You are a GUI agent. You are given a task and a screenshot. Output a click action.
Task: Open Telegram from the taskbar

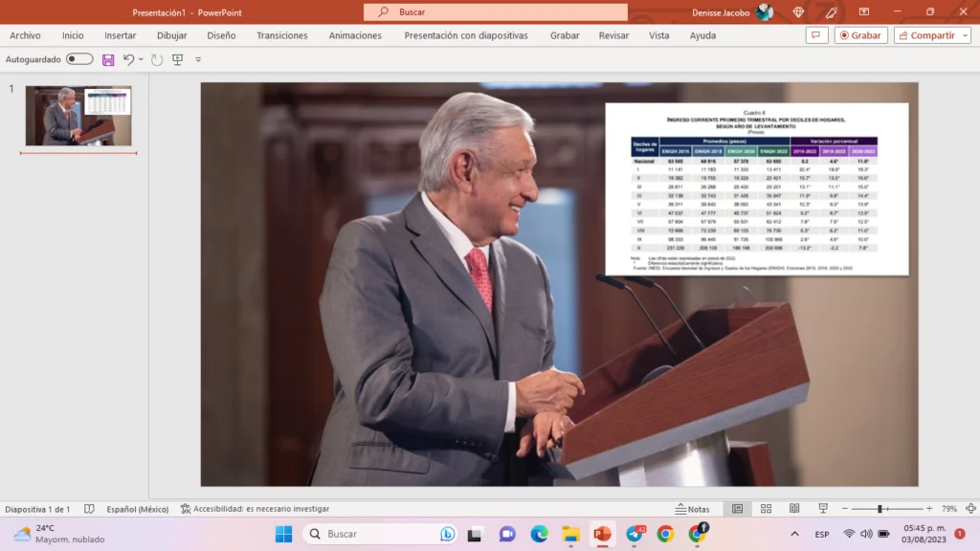click(x=635, y=534)
